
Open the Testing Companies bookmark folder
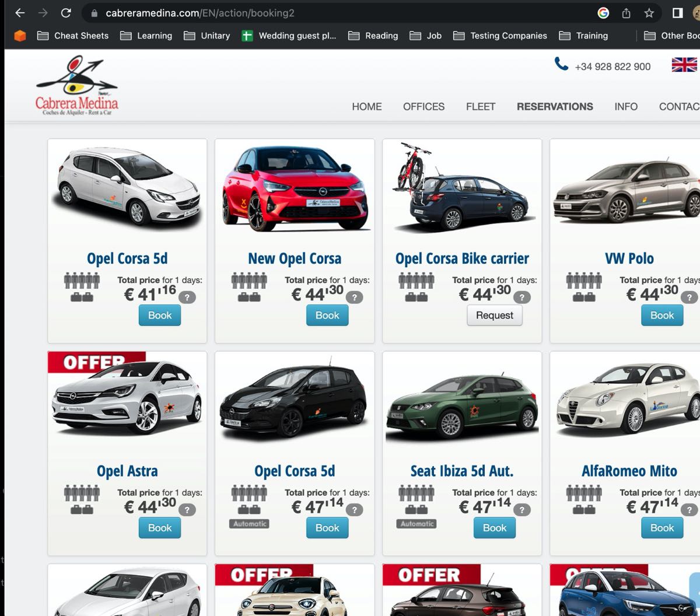(501, 36)
